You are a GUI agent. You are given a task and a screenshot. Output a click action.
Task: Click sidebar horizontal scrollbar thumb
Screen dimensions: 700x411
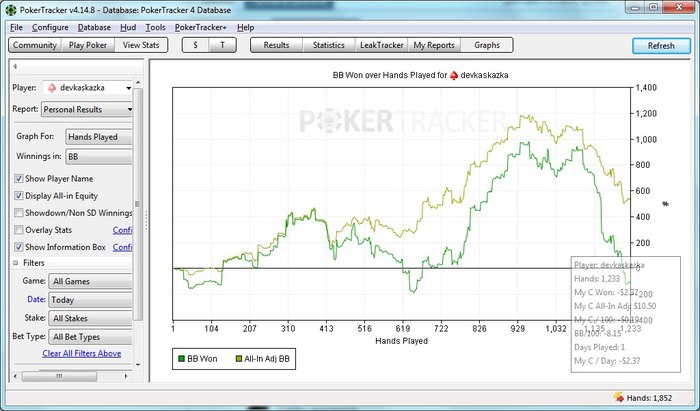coord(59,376)
